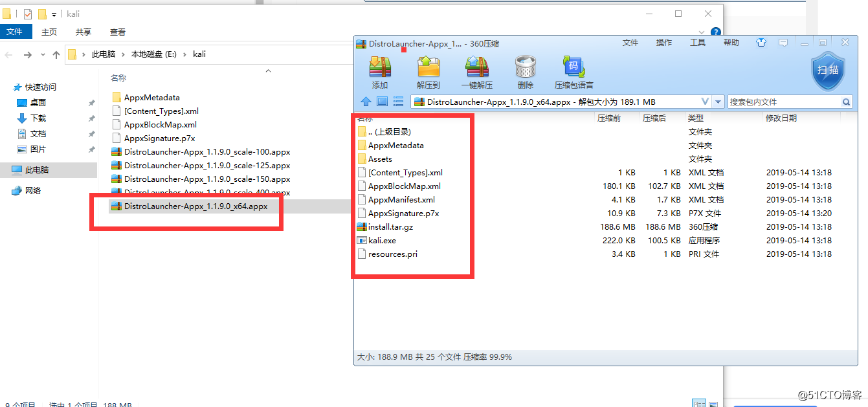Switch to icon view mode in 360压缩
The image size is (868, 407).
click(x=382, y=102)
